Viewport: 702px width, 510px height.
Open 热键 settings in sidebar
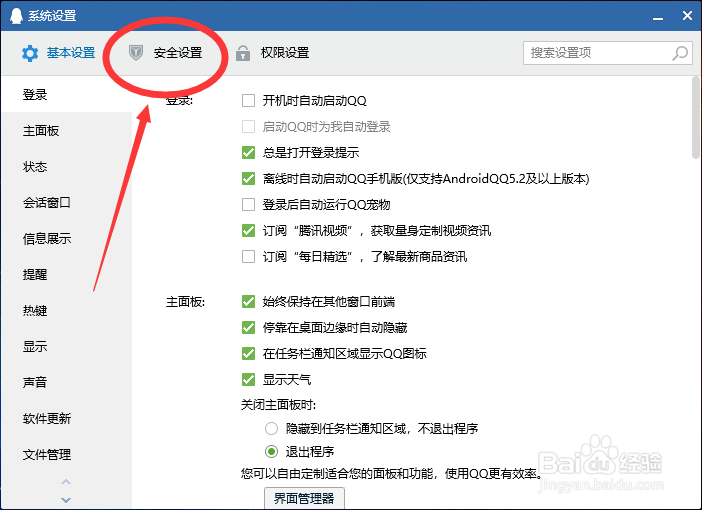pos(66,310)
